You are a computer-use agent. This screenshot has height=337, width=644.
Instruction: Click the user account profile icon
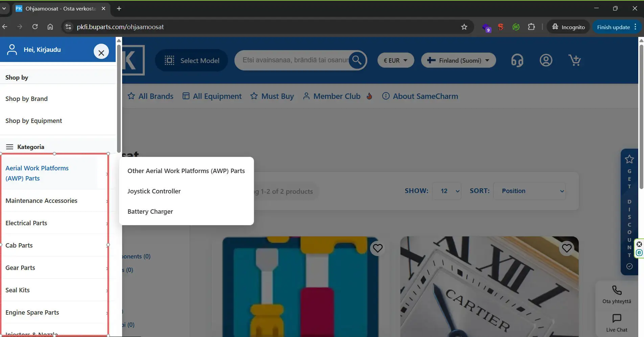[x=546, y=60]
